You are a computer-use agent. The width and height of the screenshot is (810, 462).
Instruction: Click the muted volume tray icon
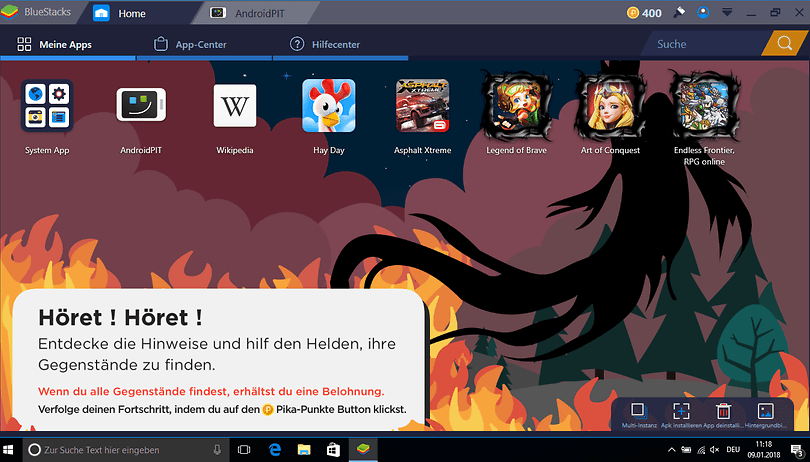pos(715,450)
